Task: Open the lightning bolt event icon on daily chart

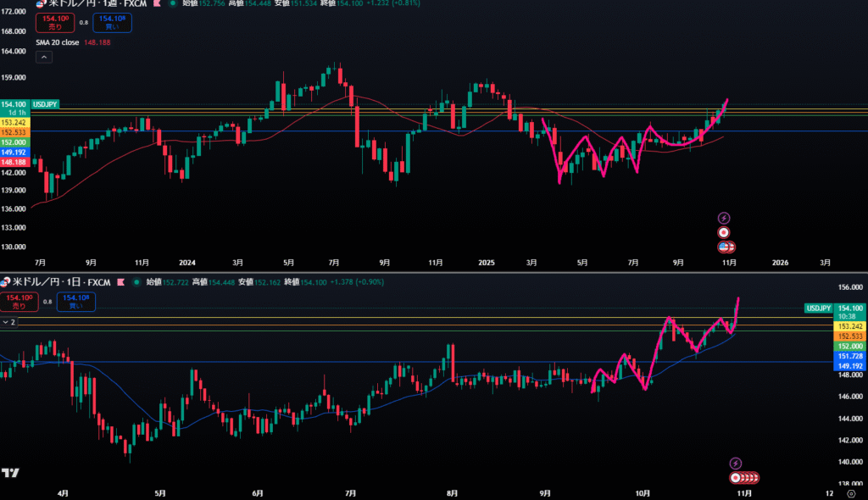Action: click(x=735, y=463)
